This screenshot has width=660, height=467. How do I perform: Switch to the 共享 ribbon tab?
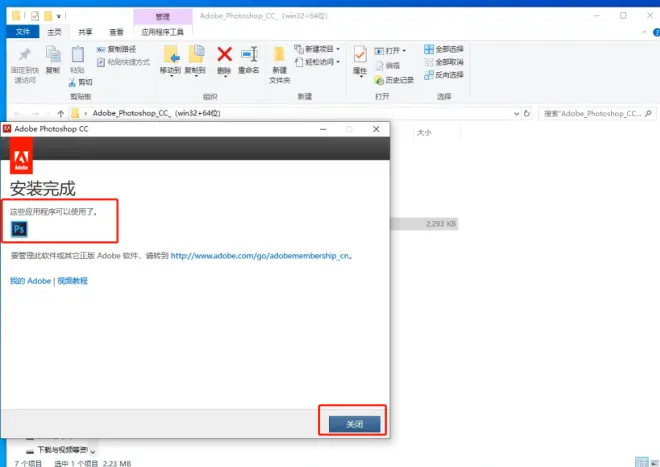tap(85, 32)
